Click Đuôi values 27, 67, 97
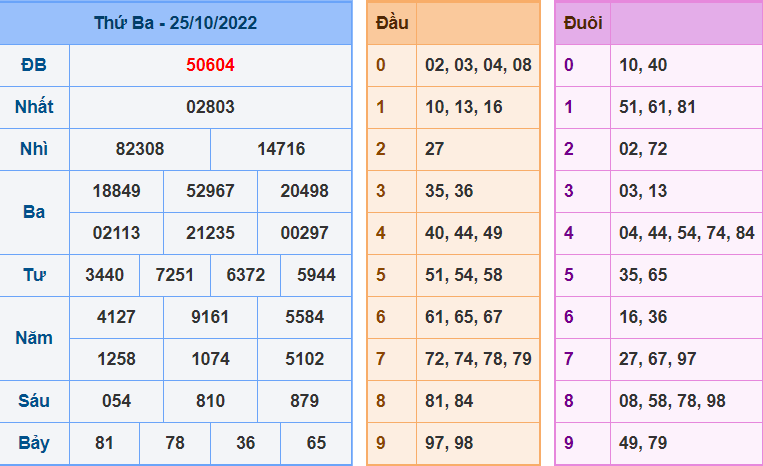The width and height of the screenshot is (763, 466). (x=657, y=359)
